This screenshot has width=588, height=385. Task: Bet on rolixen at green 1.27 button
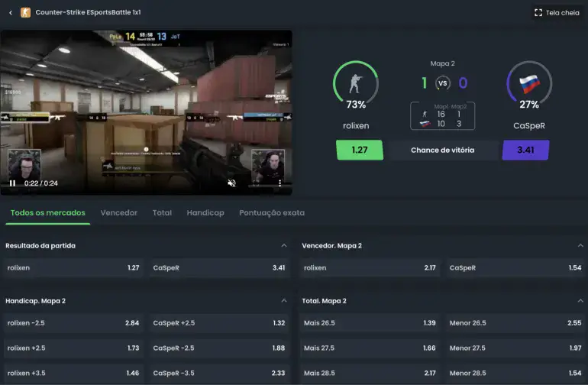[360, 150]
